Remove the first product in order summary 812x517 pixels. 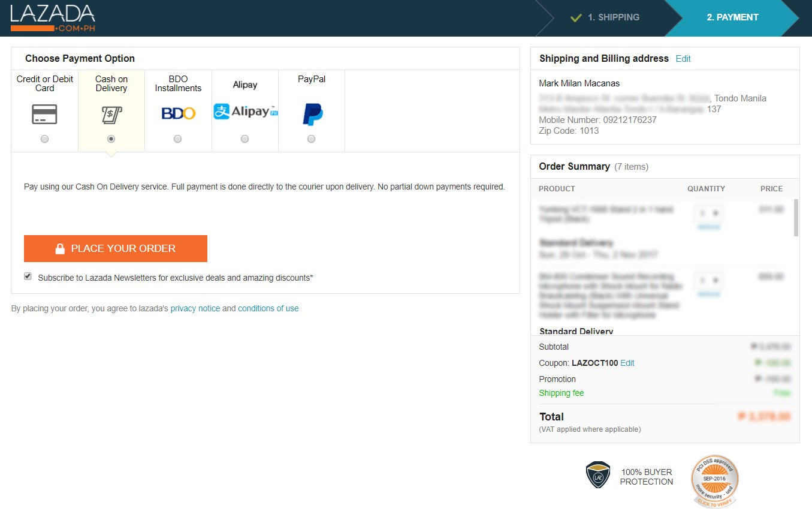pyautogui.click(x=709, y=227)
